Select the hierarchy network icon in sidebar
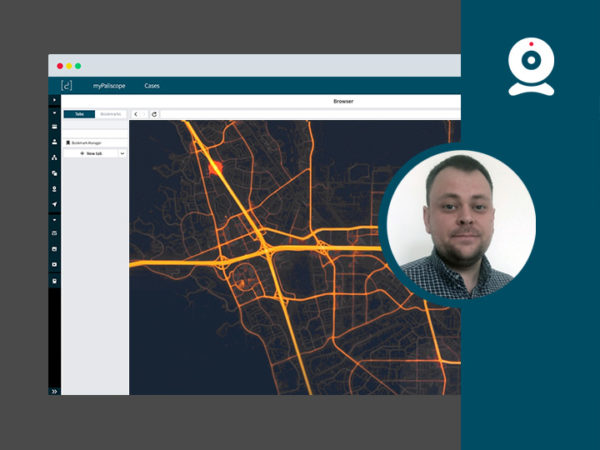The image size is (600, 450). point(54,157)
